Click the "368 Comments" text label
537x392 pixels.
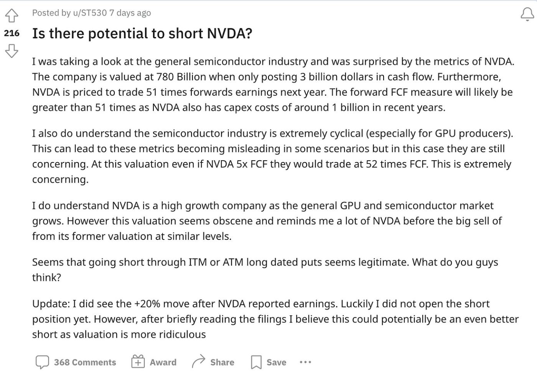tap(85, 362)
